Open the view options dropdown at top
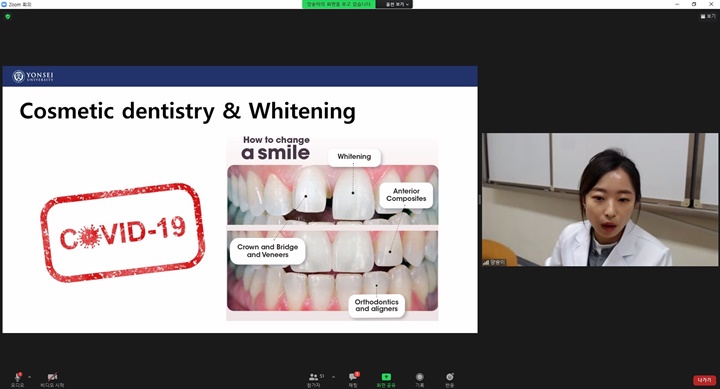Screen dimensions: 720x389 (x=397, y=4)
